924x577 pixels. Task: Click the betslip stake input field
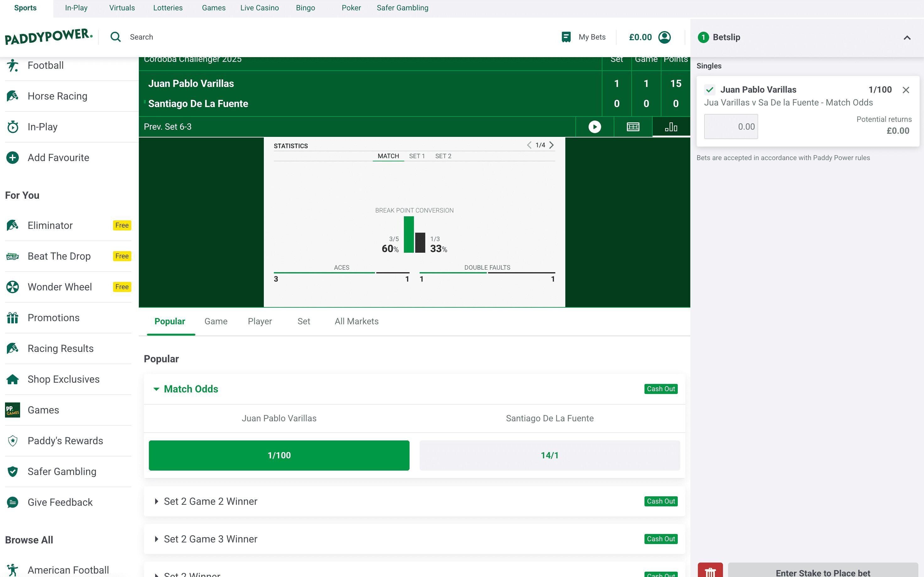click(731, 127)
